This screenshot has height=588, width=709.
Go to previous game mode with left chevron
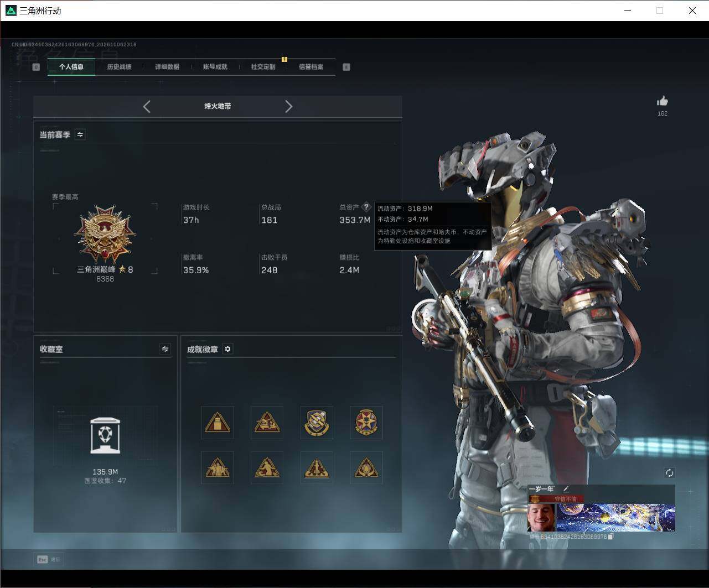[x=147, y=107]
